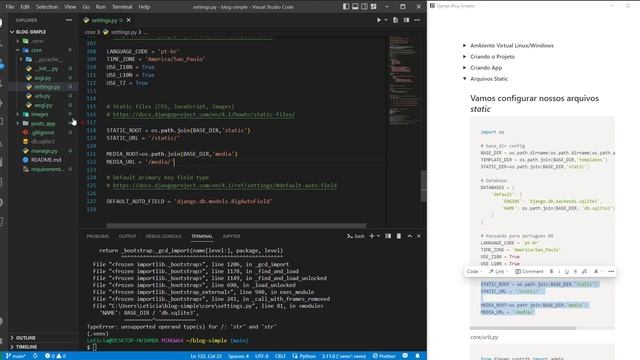This screenshot has width=640, height=360.
Task: Open db.sqlite3 in the Explorer
Action: [x=42, y=142]
